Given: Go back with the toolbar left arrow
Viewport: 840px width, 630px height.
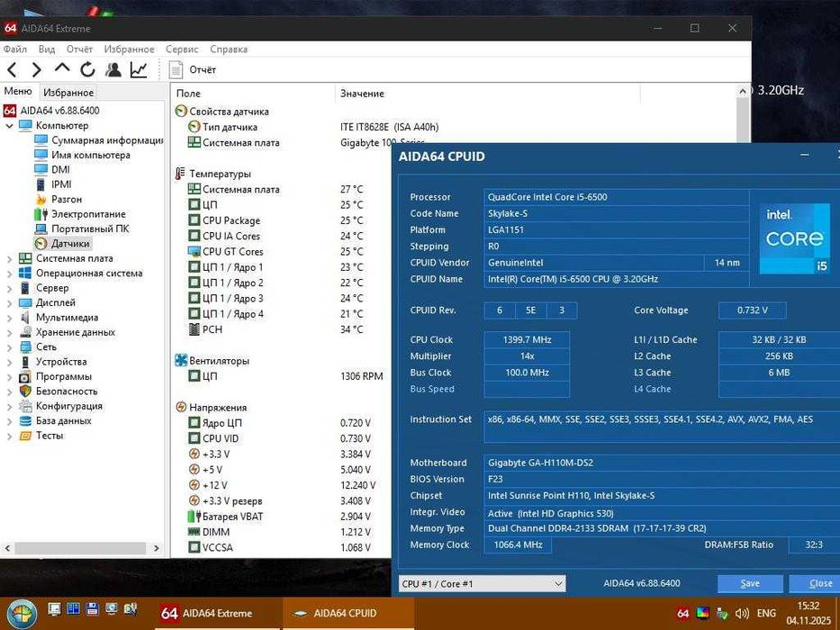Looking at the screenshot, I should point(12,69).
